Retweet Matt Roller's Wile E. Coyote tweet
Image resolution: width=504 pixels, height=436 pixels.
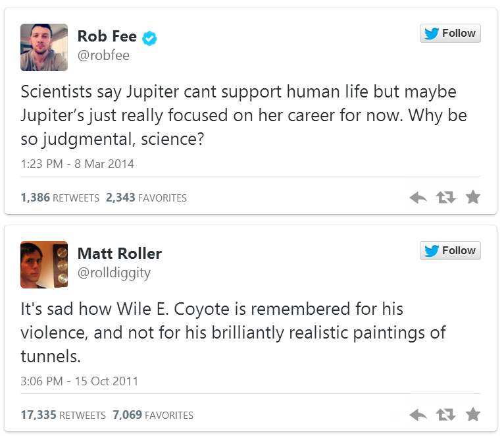(446, 415)
